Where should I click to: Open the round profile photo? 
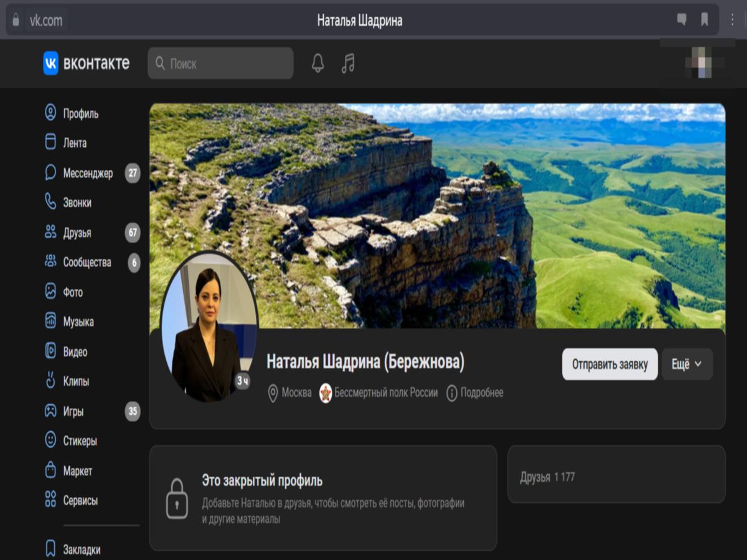tap(209, 326)
